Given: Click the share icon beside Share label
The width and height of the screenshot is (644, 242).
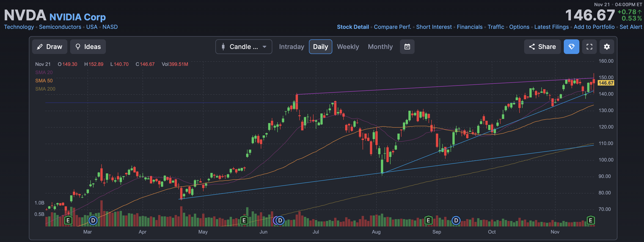Looking at the screenshot, I should 532,47.
